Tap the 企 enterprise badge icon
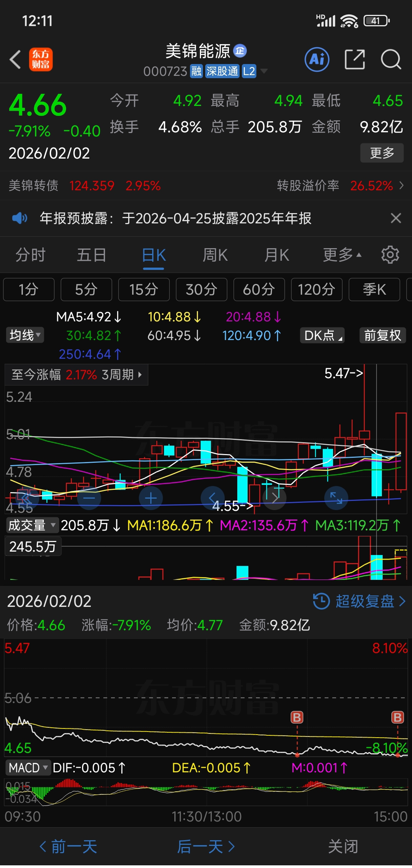The image size is (412, 868). coord(240,50)
